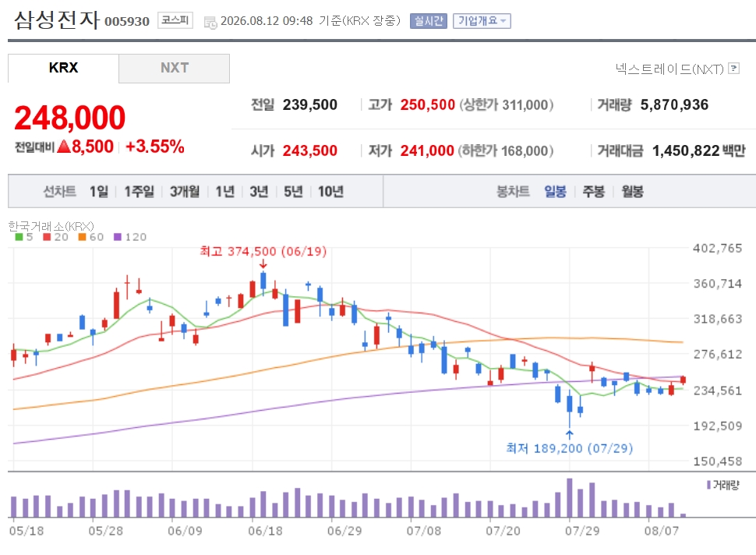Click the clock icon beside the timestamp

(210, 22)
